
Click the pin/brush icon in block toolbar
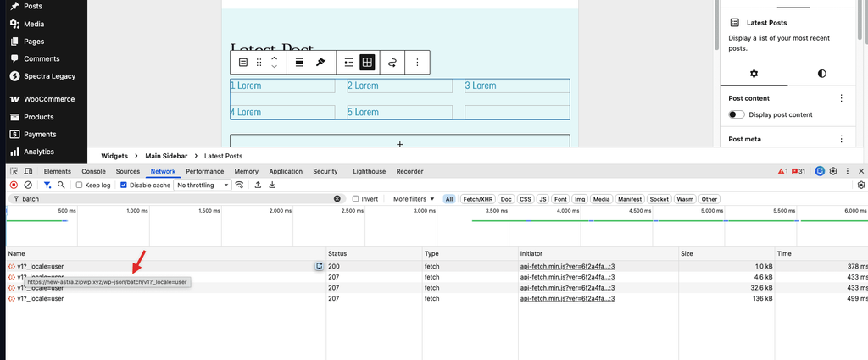point(320,63)
